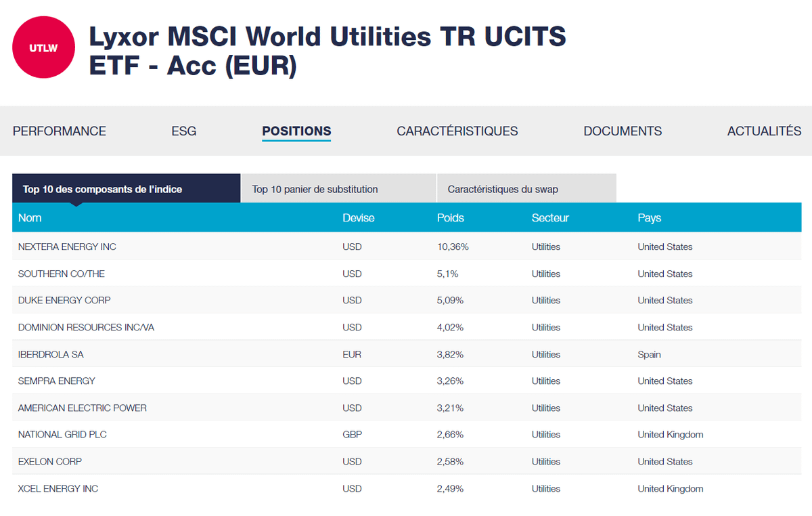Select the POSITIONS tab
The width and height of the screenshot is (812, 516).
tap(296, 131)
